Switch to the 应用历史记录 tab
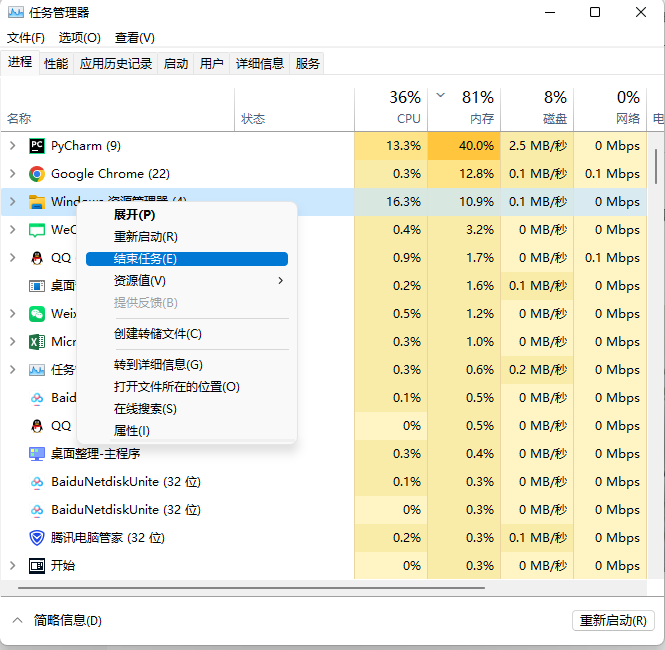The image size is (665, 650). [x=116, y=64]
